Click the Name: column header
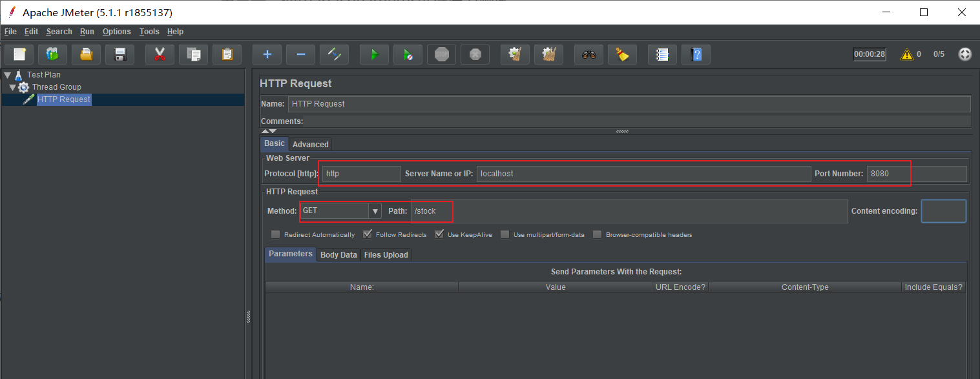This screenshot has width=980, height=379. coord(362,287)
